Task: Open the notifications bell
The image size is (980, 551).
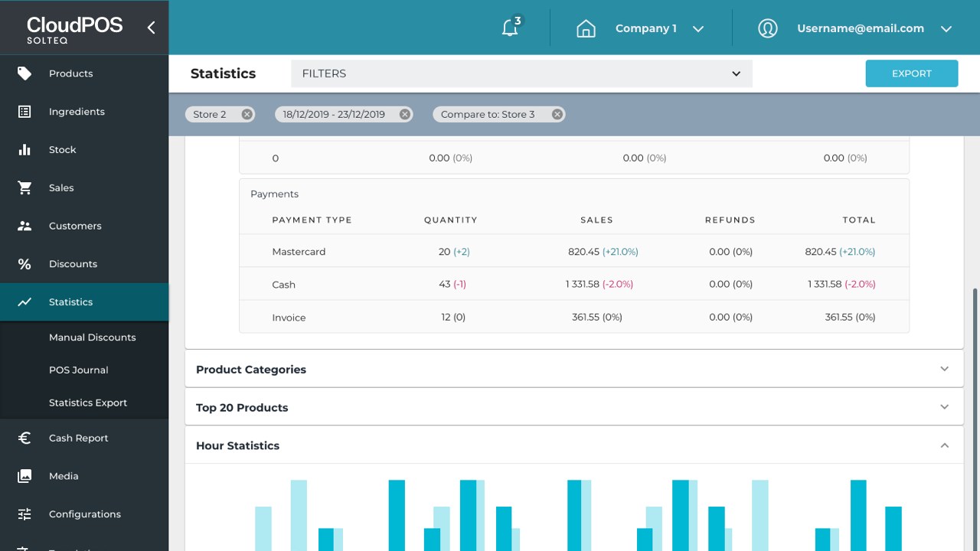Action: point(510,28)
